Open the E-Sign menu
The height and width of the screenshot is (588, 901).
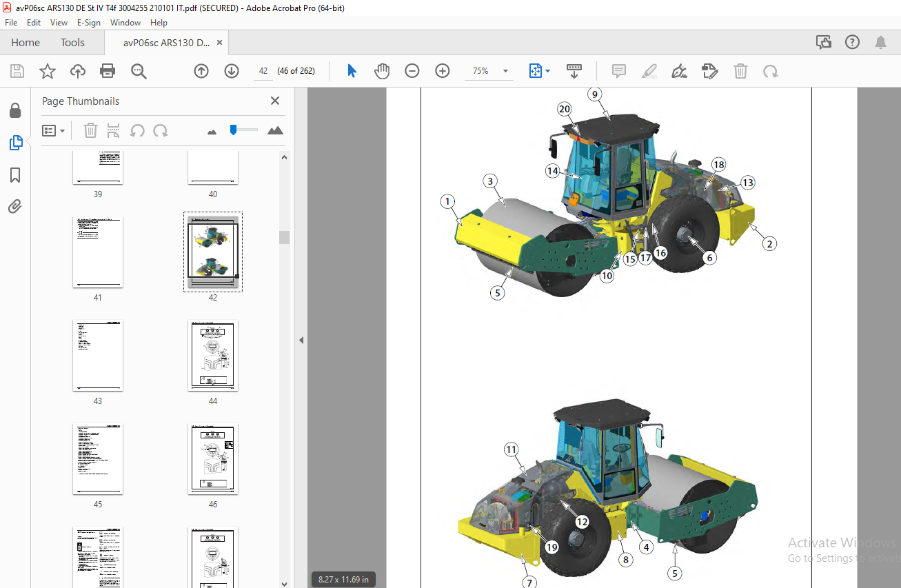point(89,23)
